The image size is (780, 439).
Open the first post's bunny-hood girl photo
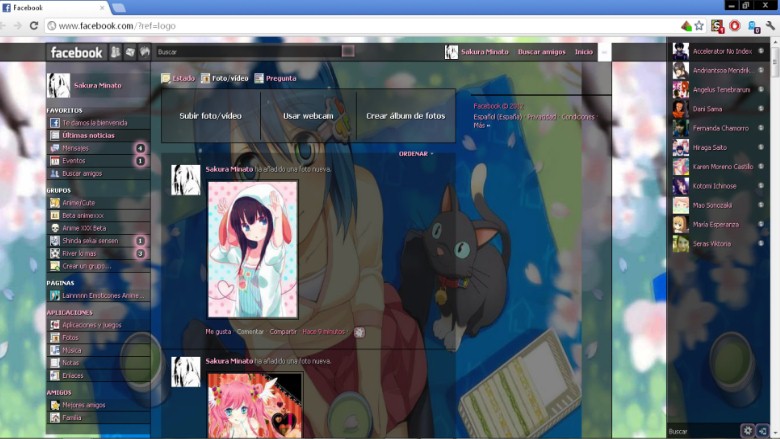252,250
